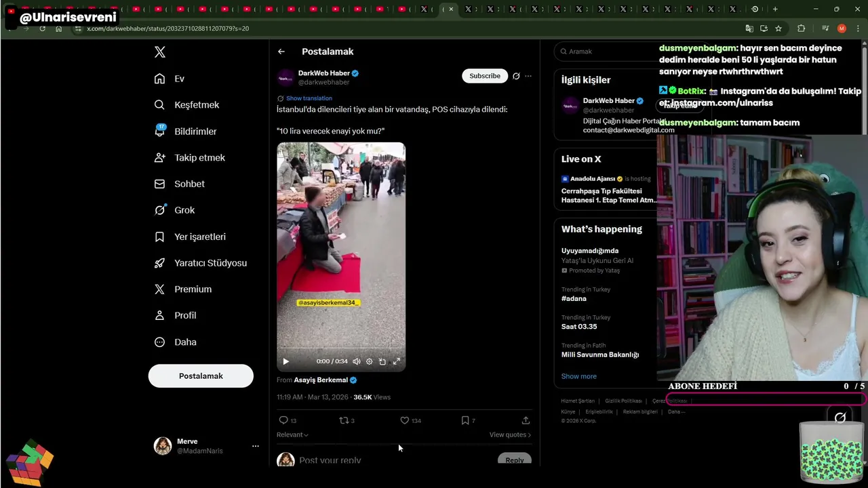Screen dimensions: 868x488
Task: Open trending topic #adana
Action: coord(574,298)
